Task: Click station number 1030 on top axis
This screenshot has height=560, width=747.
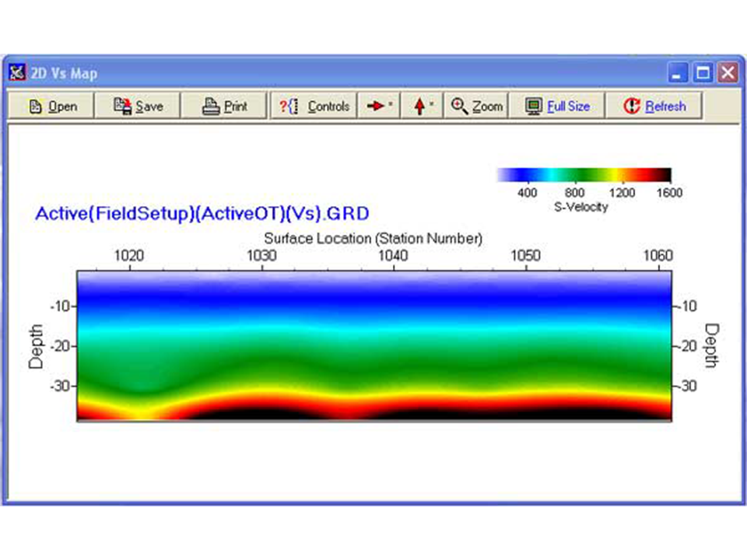Action: coord(261,256)
